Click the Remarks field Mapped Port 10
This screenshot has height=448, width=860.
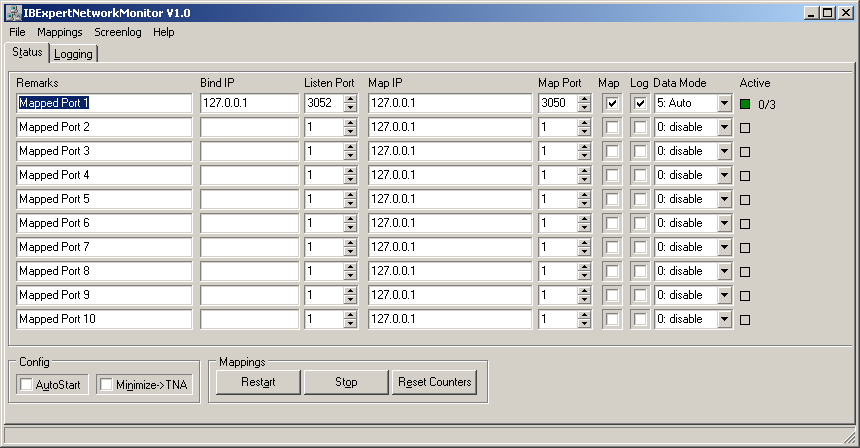click(x=104, y=319)
